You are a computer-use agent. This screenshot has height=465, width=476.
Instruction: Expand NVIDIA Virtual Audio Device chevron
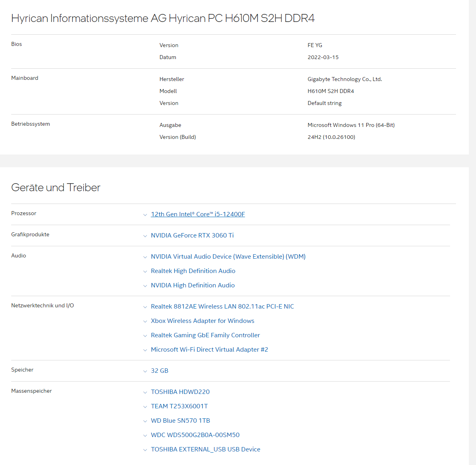click(x=145, y=257)
